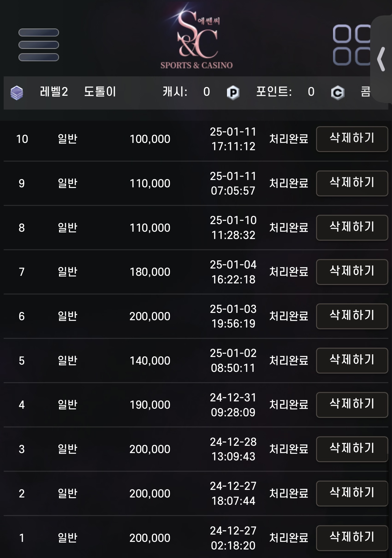Click the S&C Sports & Casino logo

[x=197, y=36]
